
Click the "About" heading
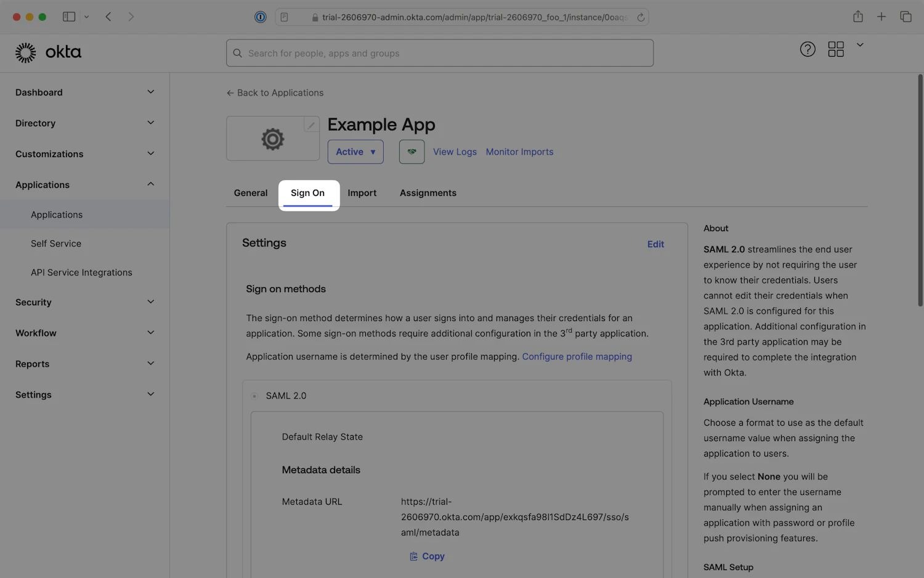point(716,229)
